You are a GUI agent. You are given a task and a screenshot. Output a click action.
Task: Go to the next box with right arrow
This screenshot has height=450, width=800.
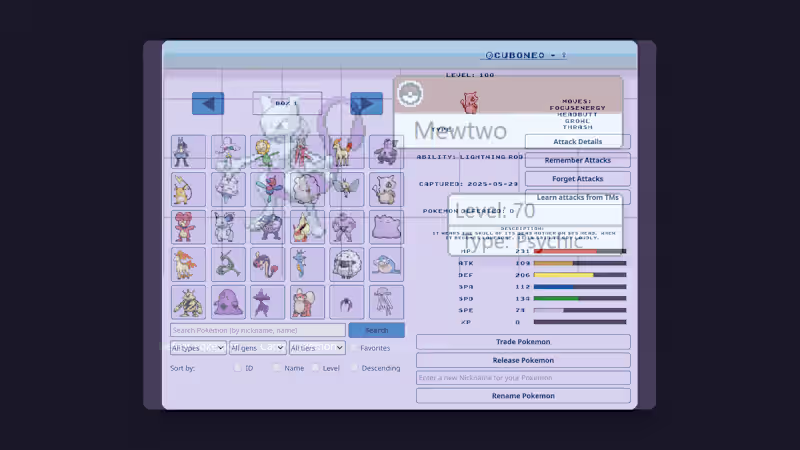point(366,104)
